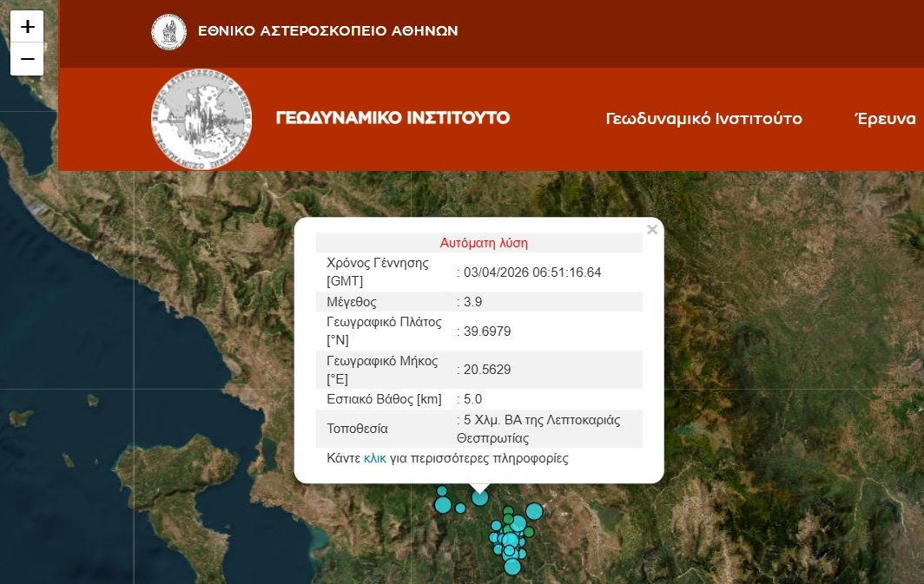Click the ΕΘΝΙΚΟ ΑΣΤΕΡΟΣΚΟΠΕΙΟ ΑΘΗΝΩΝ header text
The width and height of the screenshot is (924, 584).
coord(327,31)
